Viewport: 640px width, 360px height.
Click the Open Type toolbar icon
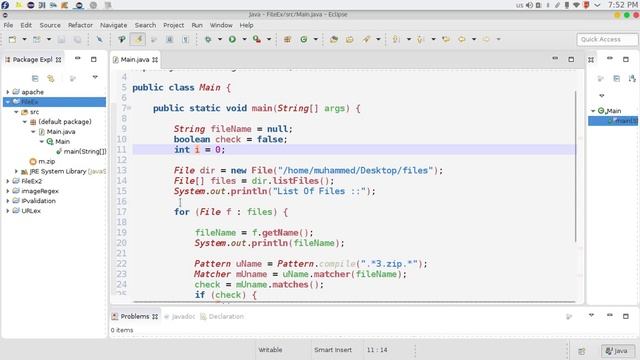pos(334,39)
